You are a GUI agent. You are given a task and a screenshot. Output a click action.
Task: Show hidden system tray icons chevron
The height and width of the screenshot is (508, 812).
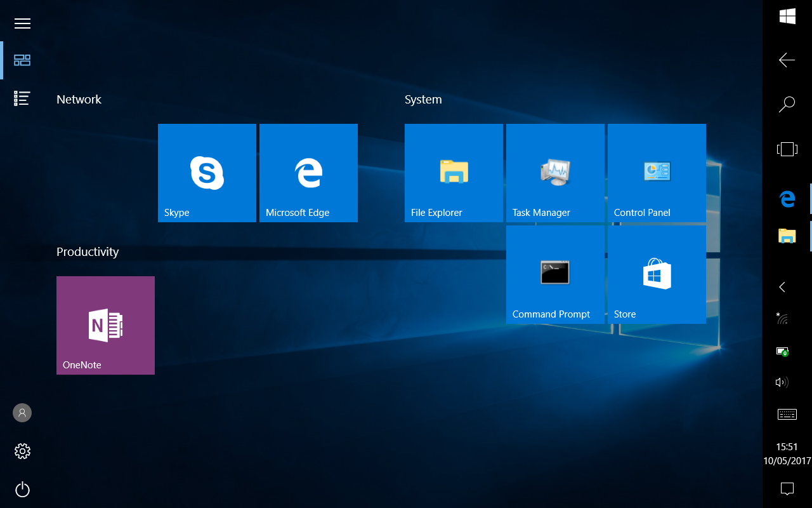click(x=782, y=287)
